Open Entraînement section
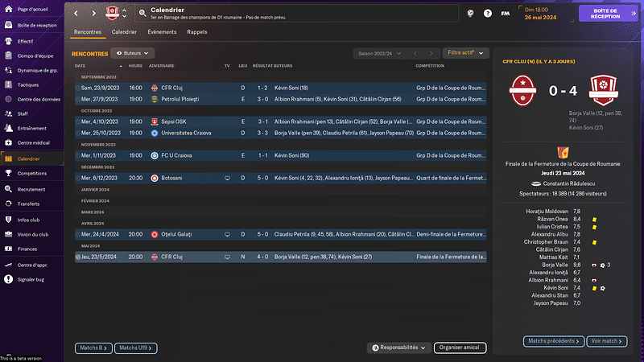 pos(32,128)
